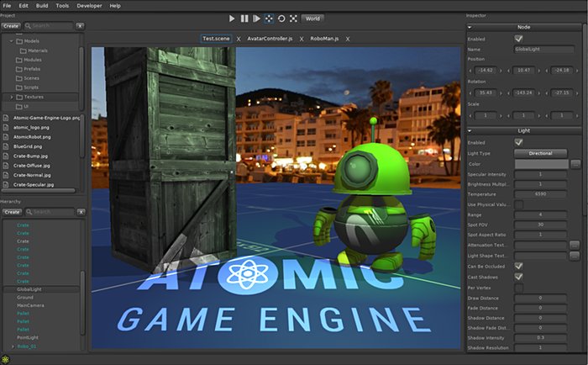The width and height of the screenshot is (588, 365).
Task: Click Create button in Project panel
Action: click(x=11, y=26)
